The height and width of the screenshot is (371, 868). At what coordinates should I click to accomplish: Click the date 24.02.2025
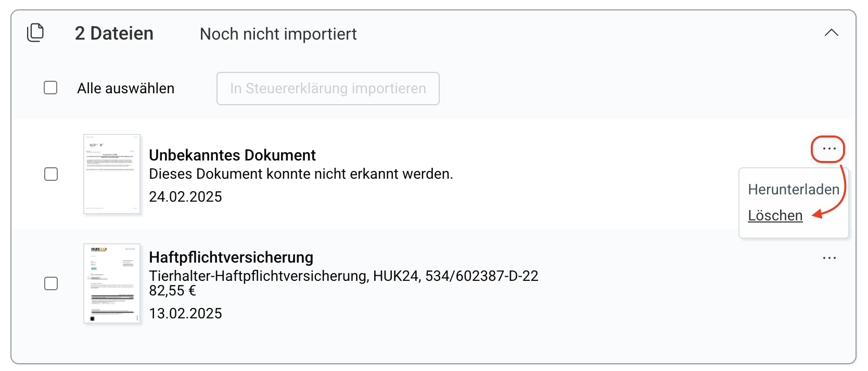[185, 197]
